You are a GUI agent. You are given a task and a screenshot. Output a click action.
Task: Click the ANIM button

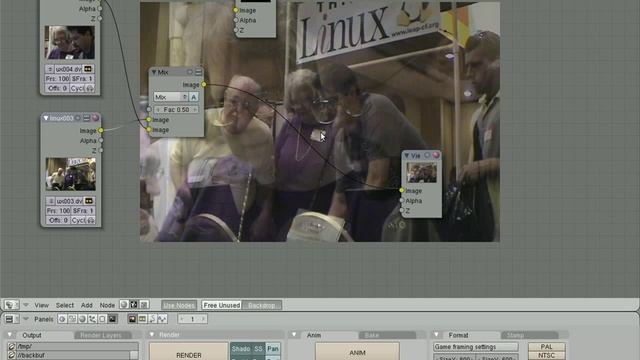pos(357,352)
